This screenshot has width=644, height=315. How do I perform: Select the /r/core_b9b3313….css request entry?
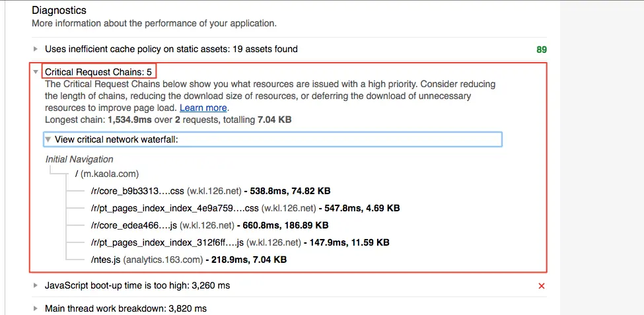coord(211,191)
